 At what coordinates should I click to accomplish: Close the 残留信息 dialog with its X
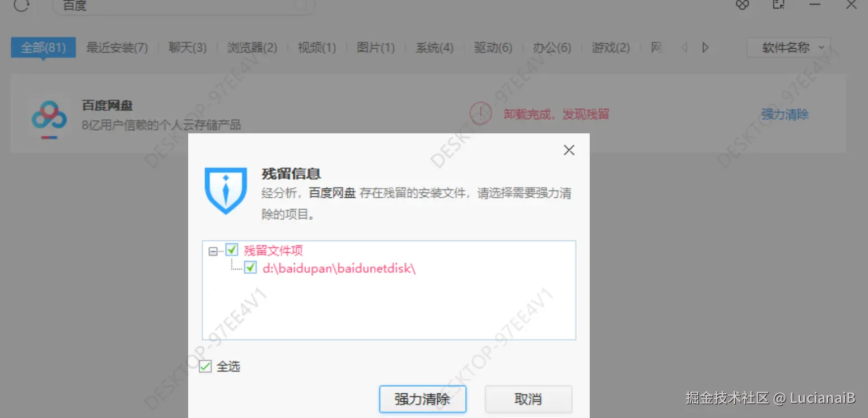pos(568,150)
